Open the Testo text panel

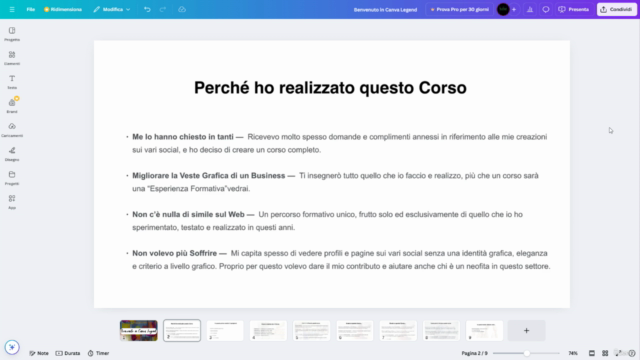coord(12,82)
